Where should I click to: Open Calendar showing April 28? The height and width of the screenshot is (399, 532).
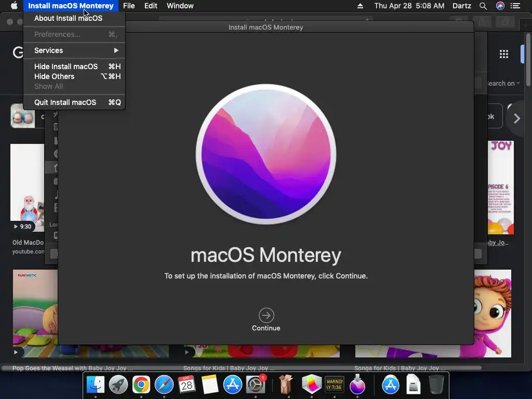187,385
